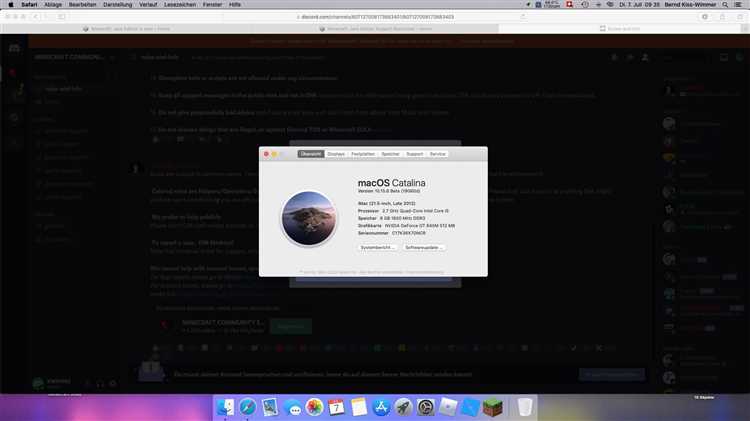Click the Seriennummer row text
The height and width of the screenshot is (421, 750).
click(x=391, y=233)
